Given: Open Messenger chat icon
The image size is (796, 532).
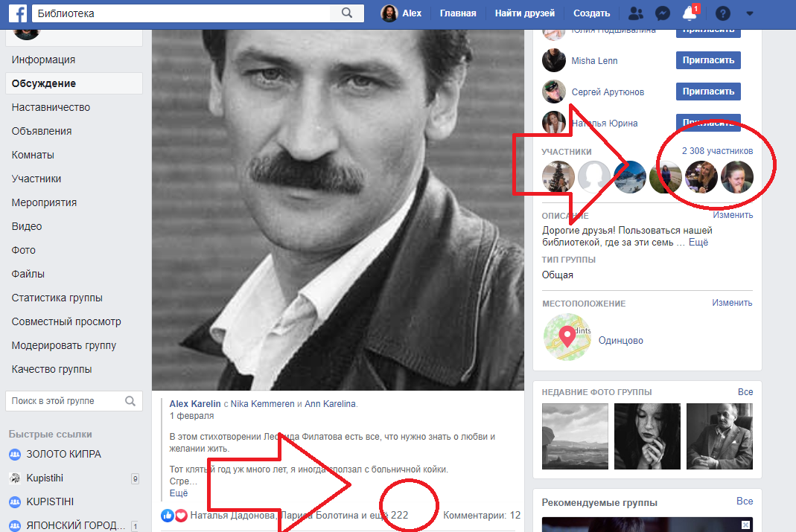Looking at the screenshot, I should [x=662, y=13].
